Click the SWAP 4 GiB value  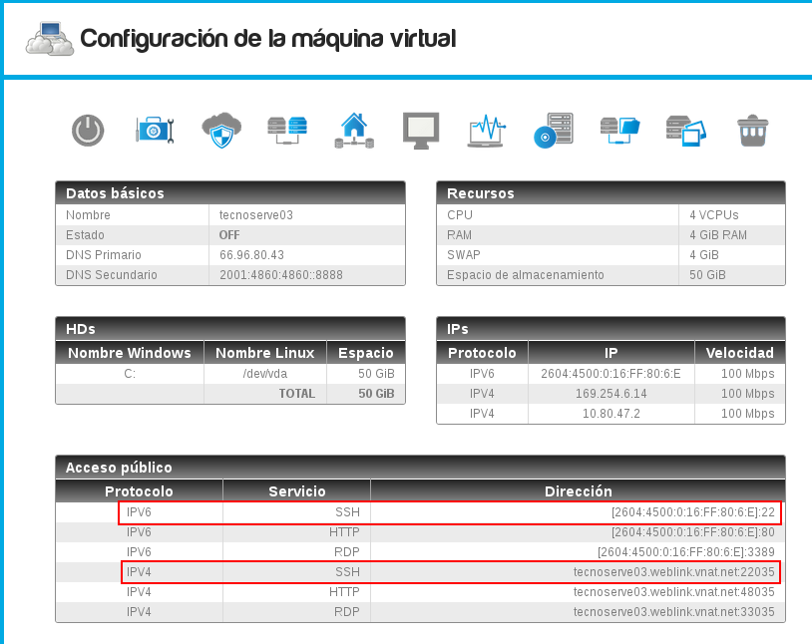click(704, 254)
